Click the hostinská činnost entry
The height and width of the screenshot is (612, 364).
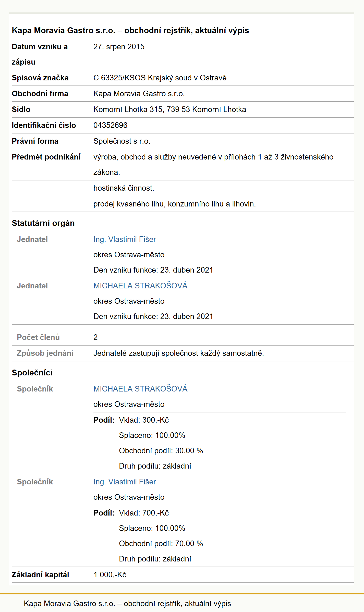tap(124, 188)
